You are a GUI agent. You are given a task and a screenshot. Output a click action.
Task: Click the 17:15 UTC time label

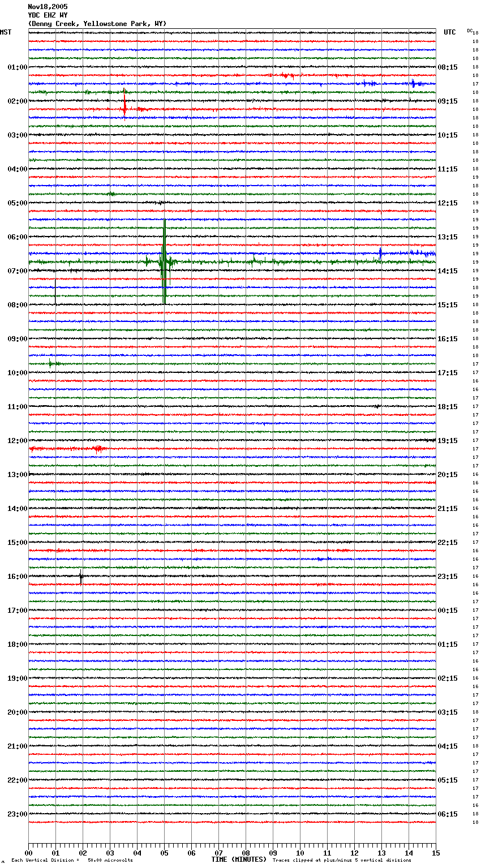coord(448,373)
